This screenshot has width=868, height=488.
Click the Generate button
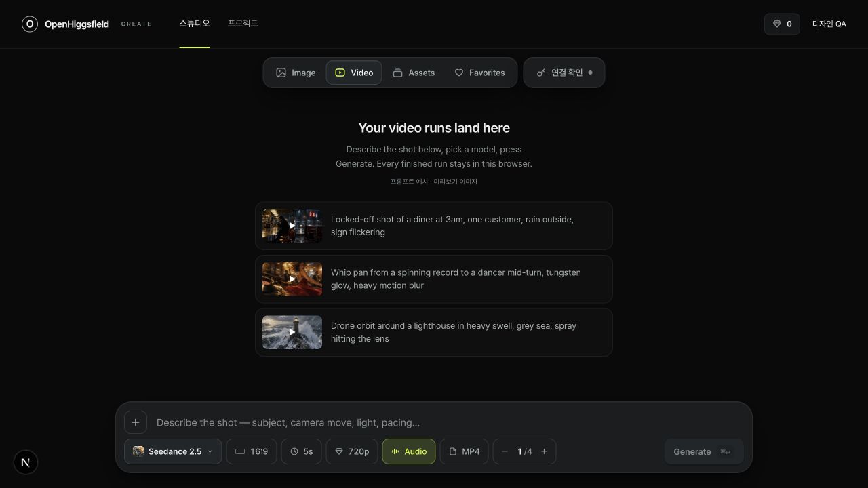coord(704,451)
